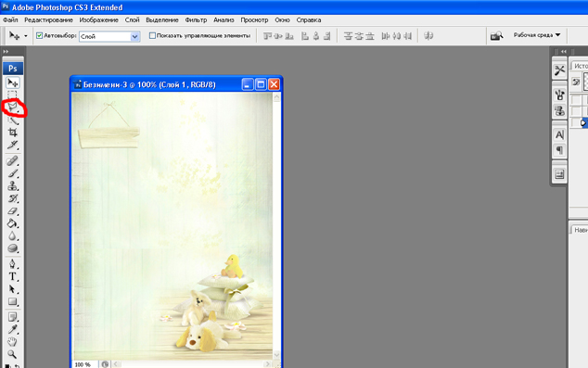
Task: Open the Фильтр menu
Action: click(x=196, y=19)
